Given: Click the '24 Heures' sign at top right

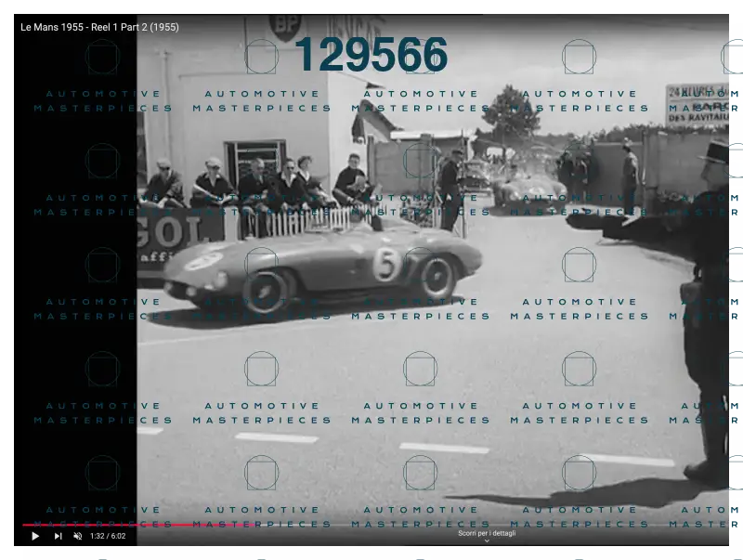Looking at the screenshot, I should [x=697, y=105].
